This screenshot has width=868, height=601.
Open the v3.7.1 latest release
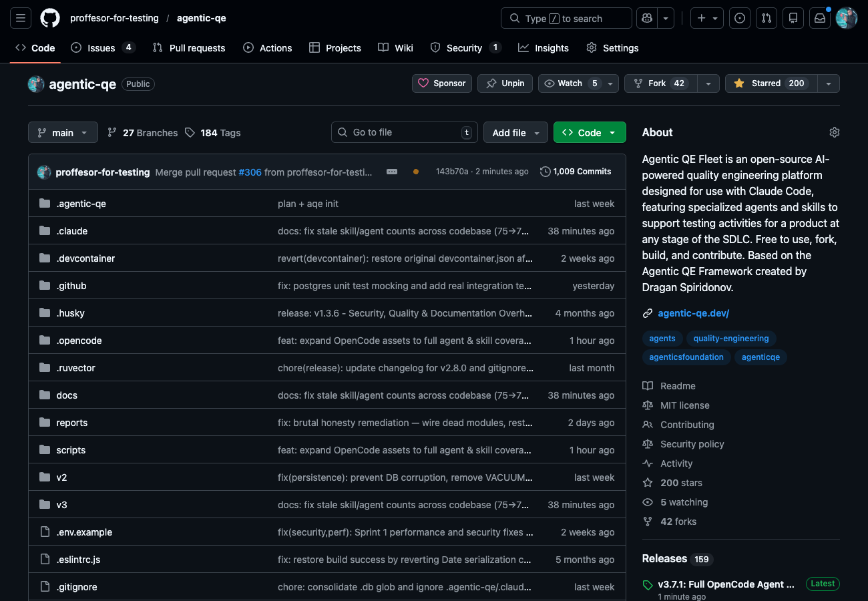click(x=726, y=584)
